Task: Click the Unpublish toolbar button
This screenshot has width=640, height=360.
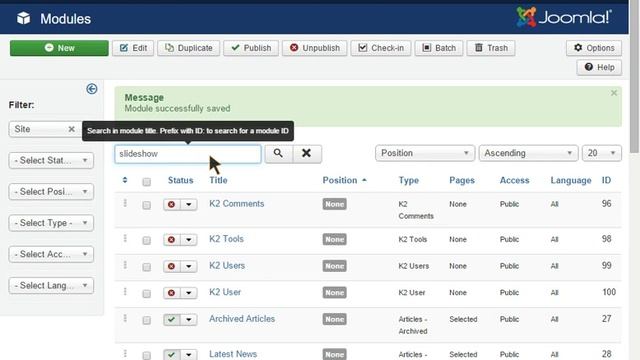Action: click(314, 48)
